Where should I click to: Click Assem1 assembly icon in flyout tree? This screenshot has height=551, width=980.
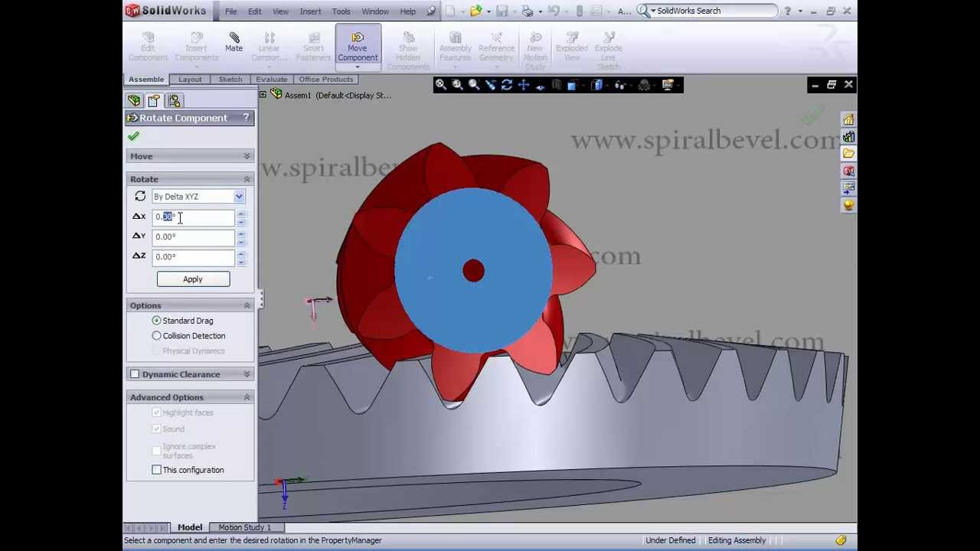(x=276, y=95)
